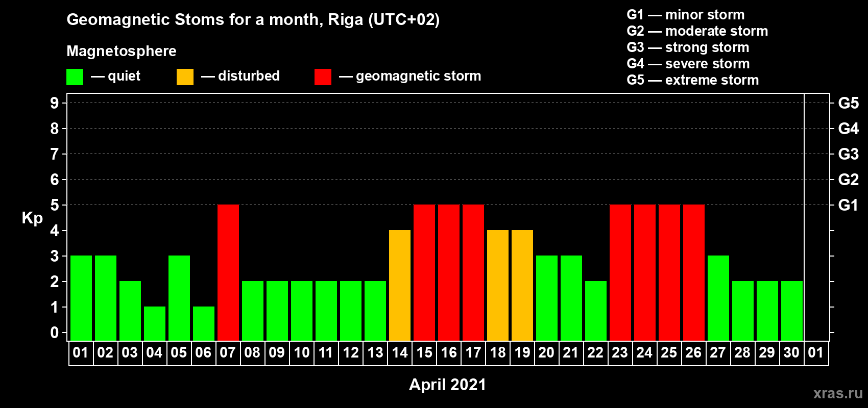Click the date cell '17' on the x-axis
The image size is (868, 408).
(x=473, y=353)
